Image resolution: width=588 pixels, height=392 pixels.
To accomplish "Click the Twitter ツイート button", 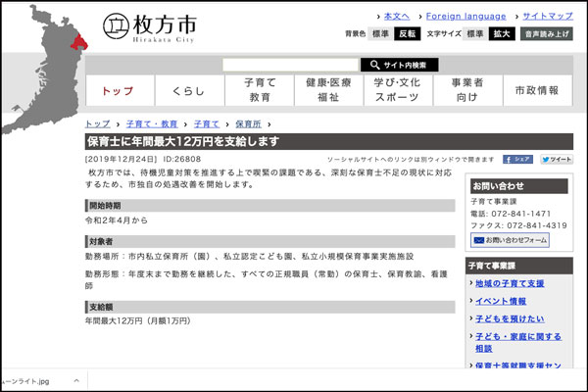I will pos(556,159).
